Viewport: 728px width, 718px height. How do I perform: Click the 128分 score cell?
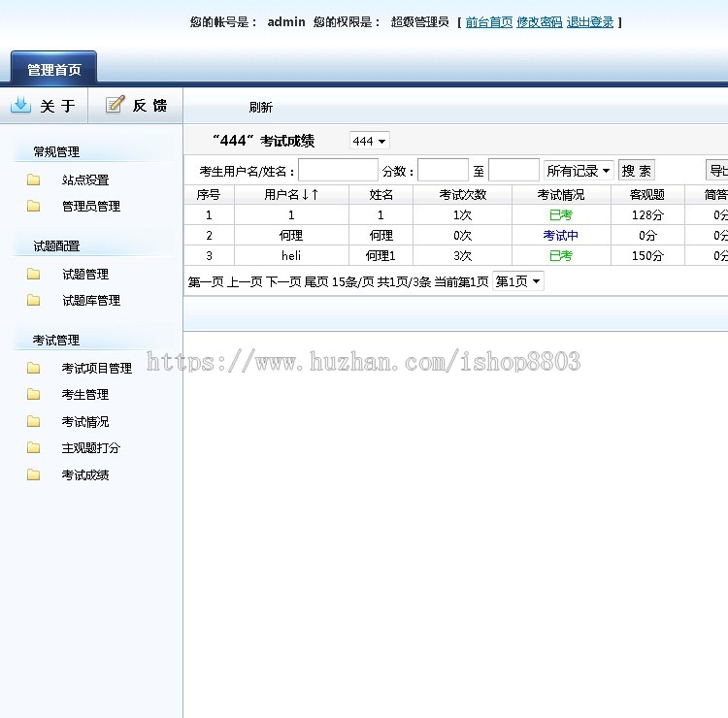click(x=647, y=215)
